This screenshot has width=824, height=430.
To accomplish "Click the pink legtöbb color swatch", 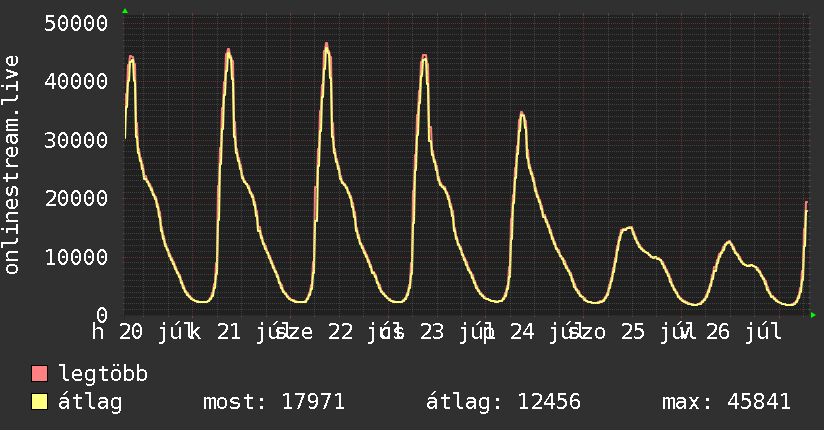I will [39, 374].
